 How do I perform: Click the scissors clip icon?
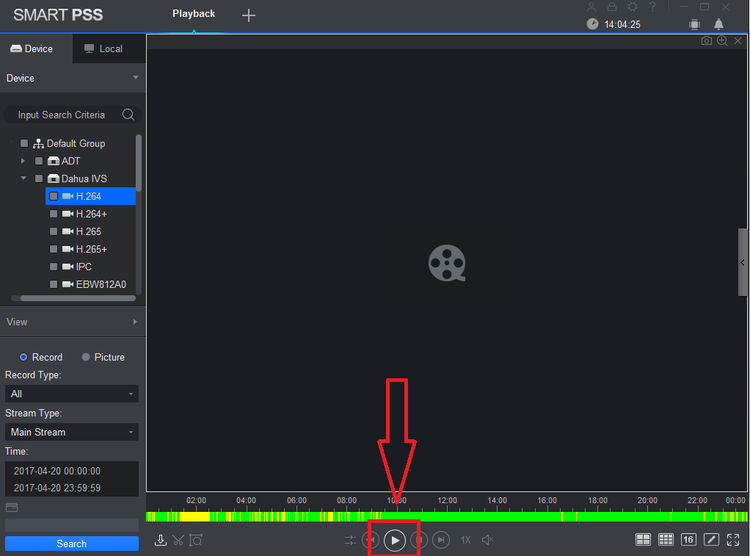point(178,540)
